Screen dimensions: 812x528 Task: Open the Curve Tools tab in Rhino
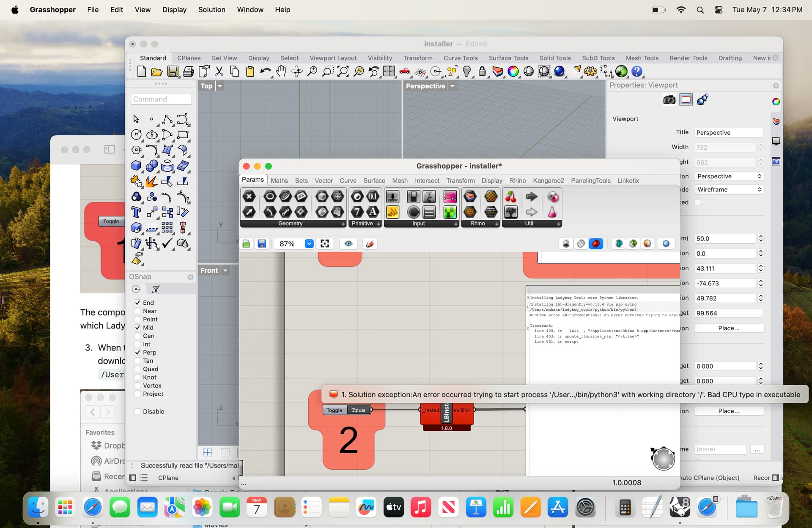[461, 58]
